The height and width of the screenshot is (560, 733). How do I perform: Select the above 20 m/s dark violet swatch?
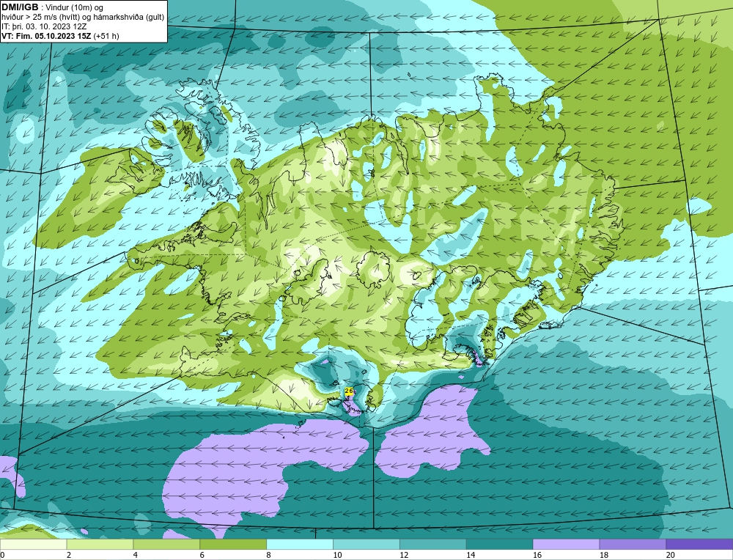coord(699,545)
